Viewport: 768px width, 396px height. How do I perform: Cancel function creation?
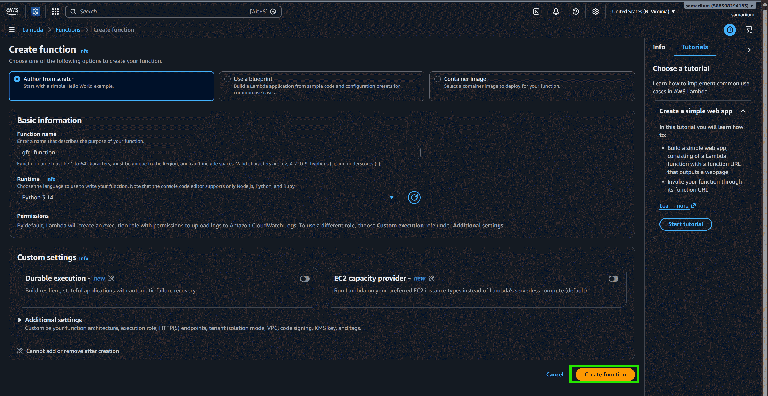[554, 374]
